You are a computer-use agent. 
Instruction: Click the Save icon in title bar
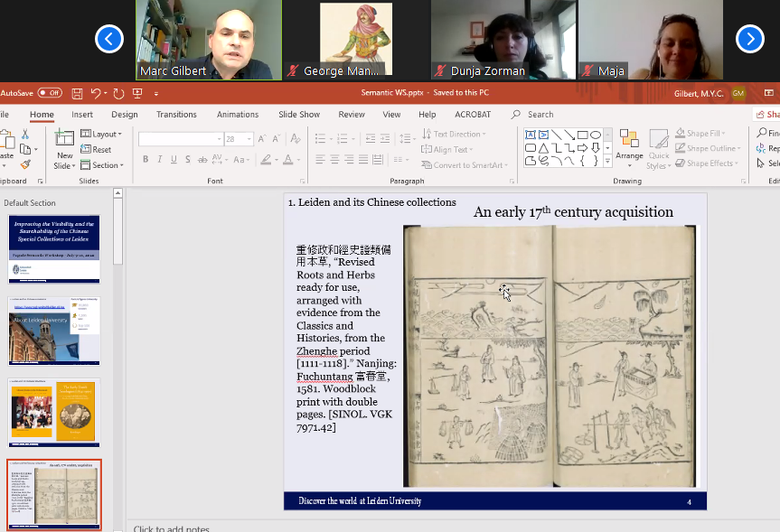pos(77,93)
